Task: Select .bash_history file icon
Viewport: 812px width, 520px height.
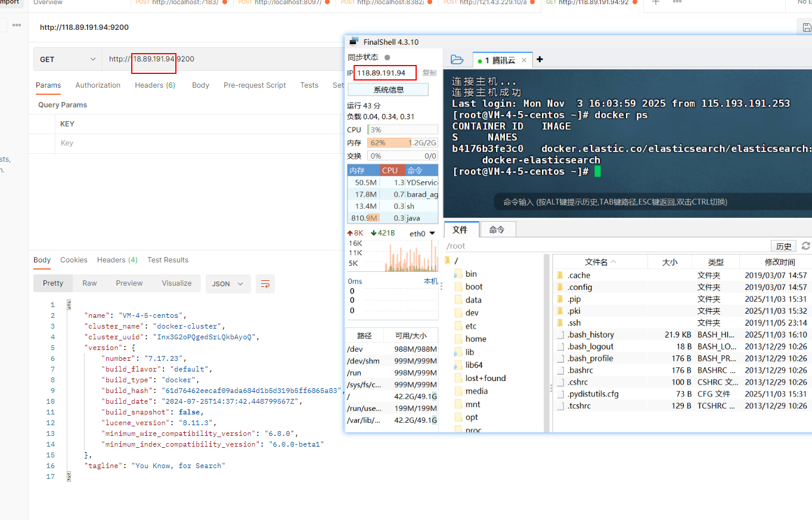Action: [x=560, y=335]
